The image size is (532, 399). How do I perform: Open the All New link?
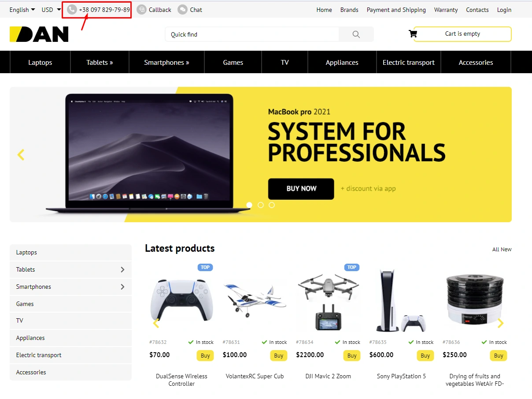tap(502, 250)
